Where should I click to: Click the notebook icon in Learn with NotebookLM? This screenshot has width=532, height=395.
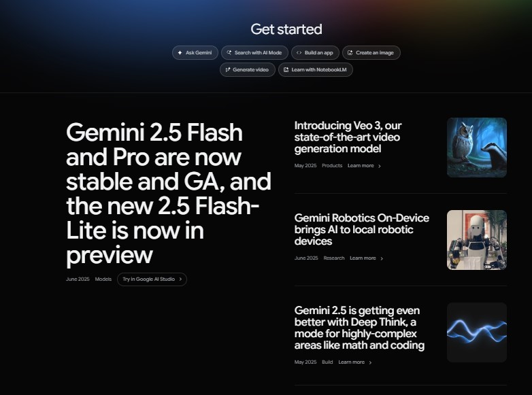pyautogui.click(x=286, y=70)
